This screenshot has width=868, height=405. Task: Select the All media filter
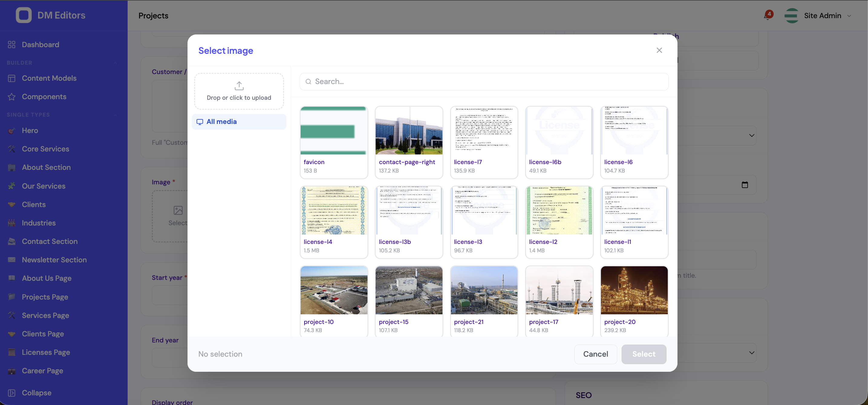point(239,121)
